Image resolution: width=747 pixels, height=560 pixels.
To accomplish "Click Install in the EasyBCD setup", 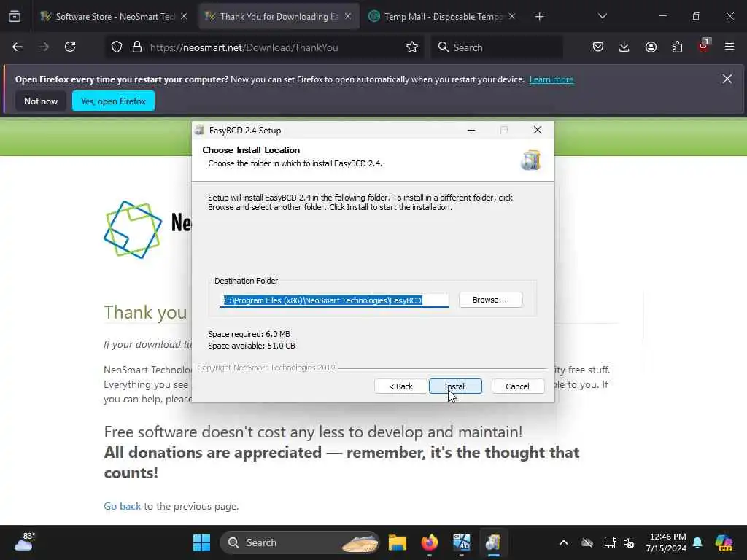I will tap(455, 386).
